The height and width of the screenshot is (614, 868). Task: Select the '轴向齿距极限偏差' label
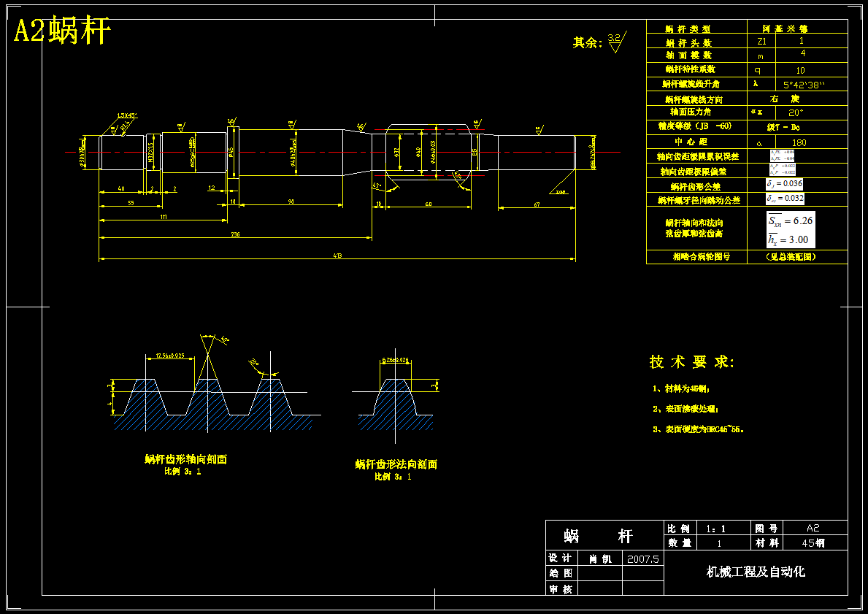coord(693,172)
